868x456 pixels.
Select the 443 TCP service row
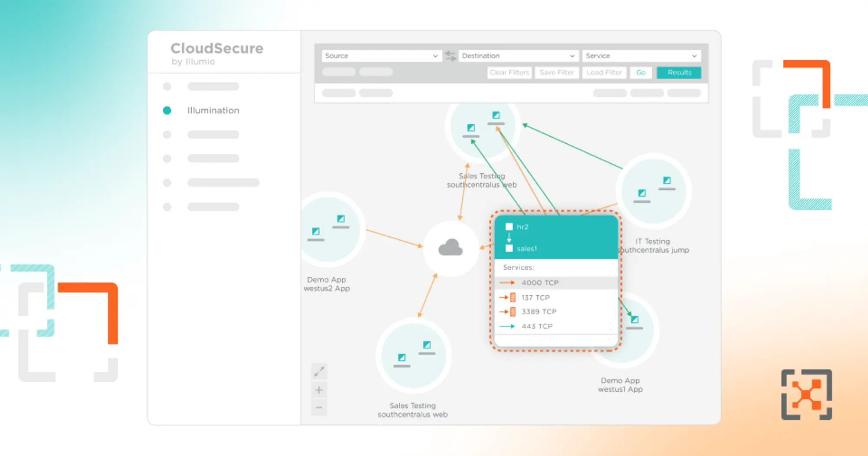537,326
